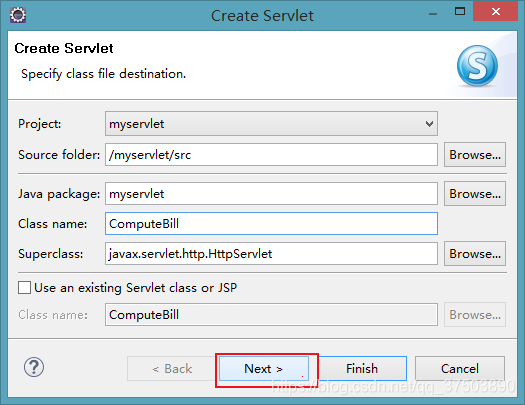The height and width of the screenshot is (405, 525).
Task: Click the 'Source folder:' label
Action: tap(59, 155)
